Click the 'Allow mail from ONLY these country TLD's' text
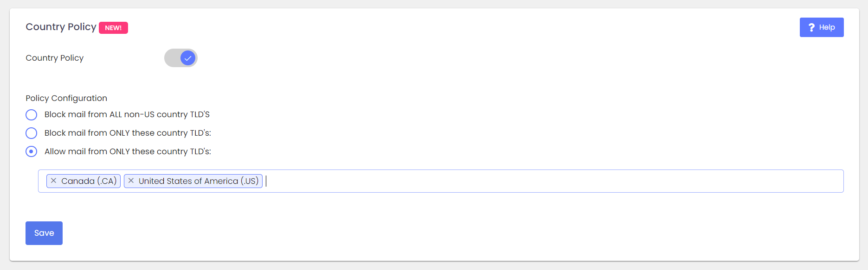The height and width of the screenshot is (270, 868). pos(128,151)
